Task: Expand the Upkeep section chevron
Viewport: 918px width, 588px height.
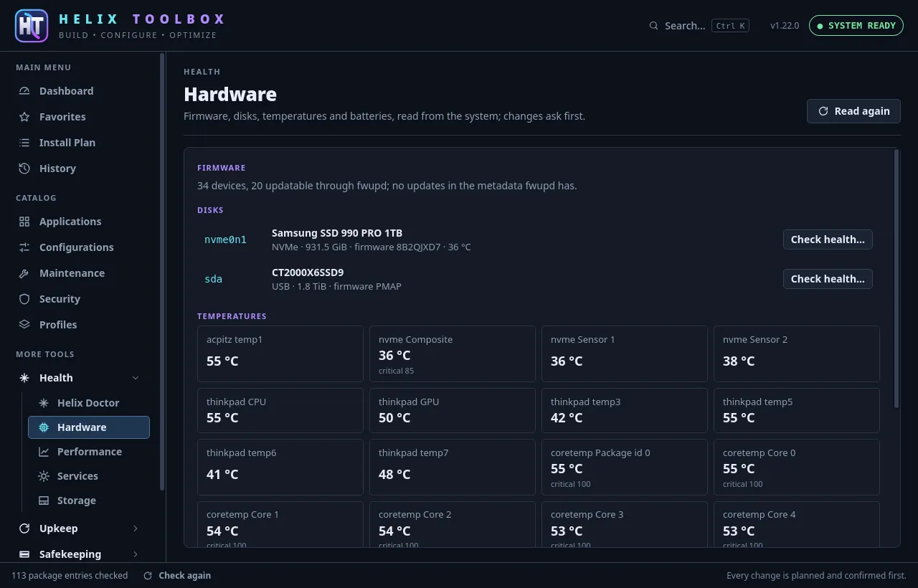Action: click(x=136, y=528)
